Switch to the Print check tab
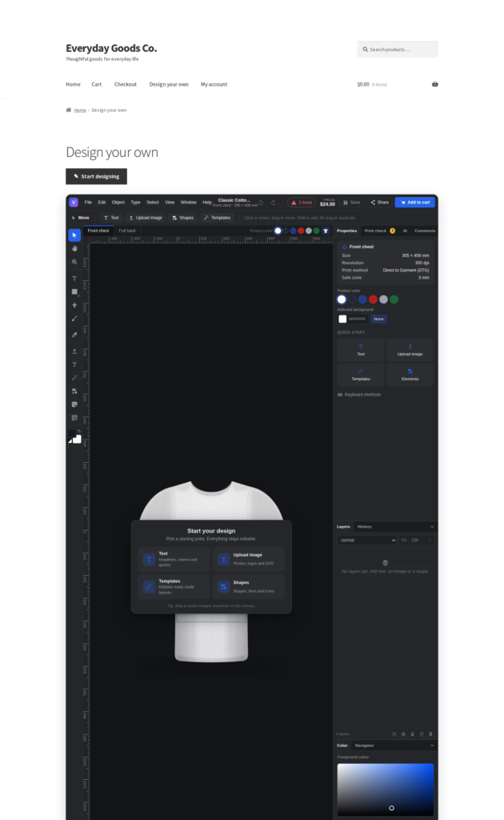Image resolution: width=504 pixels, height=820 pixels. pyautogui.click(x=380, y=231)
